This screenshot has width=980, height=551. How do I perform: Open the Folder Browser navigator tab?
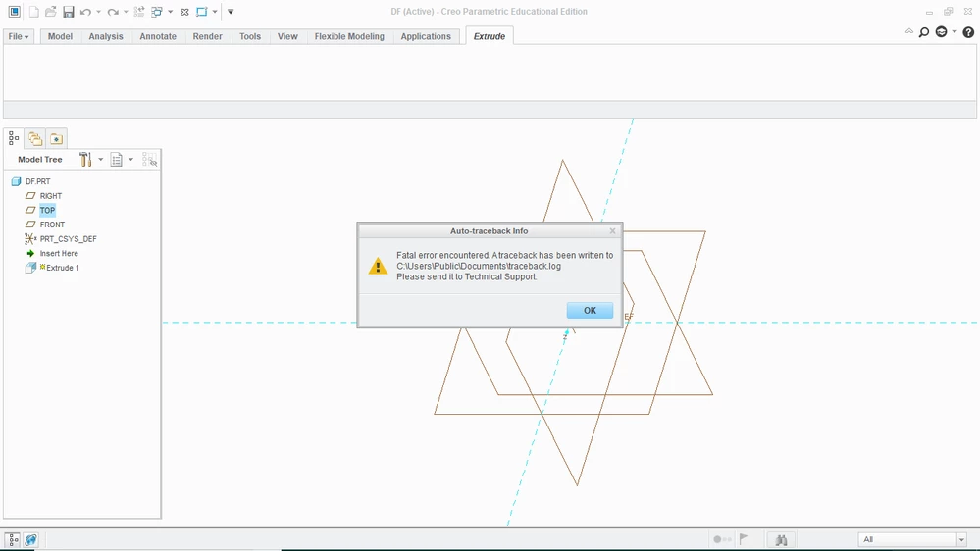(x=35, y=138)
